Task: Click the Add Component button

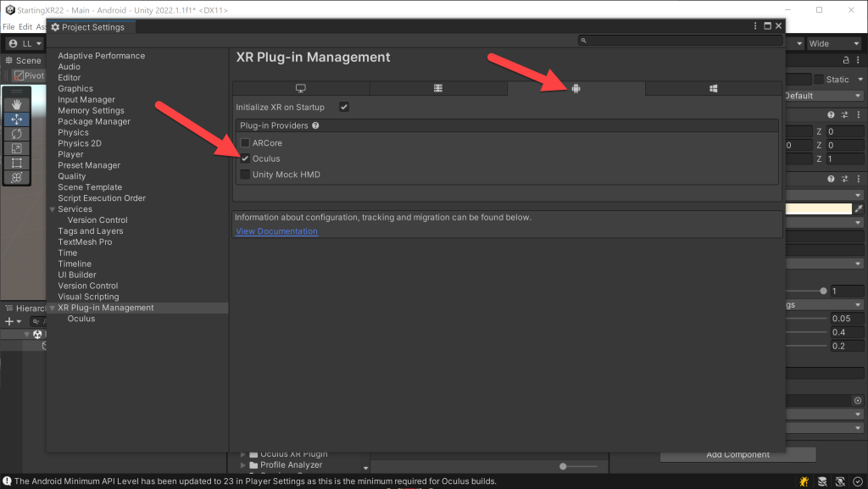Action: click(x=738, y=455)
